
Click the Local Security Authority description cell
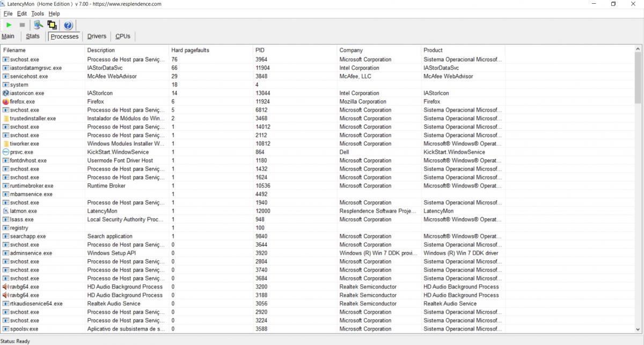coord(126,219)
